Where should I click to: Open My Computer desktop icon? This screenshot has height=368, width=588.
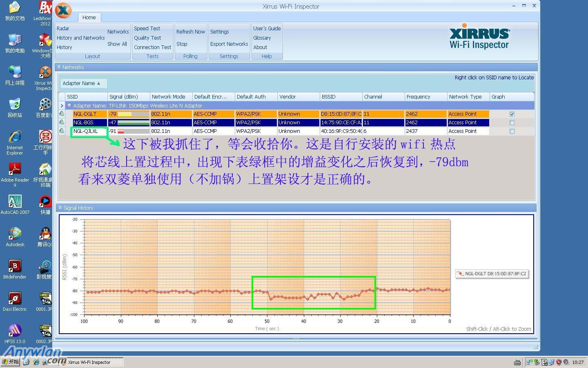[x=15, y=43]
